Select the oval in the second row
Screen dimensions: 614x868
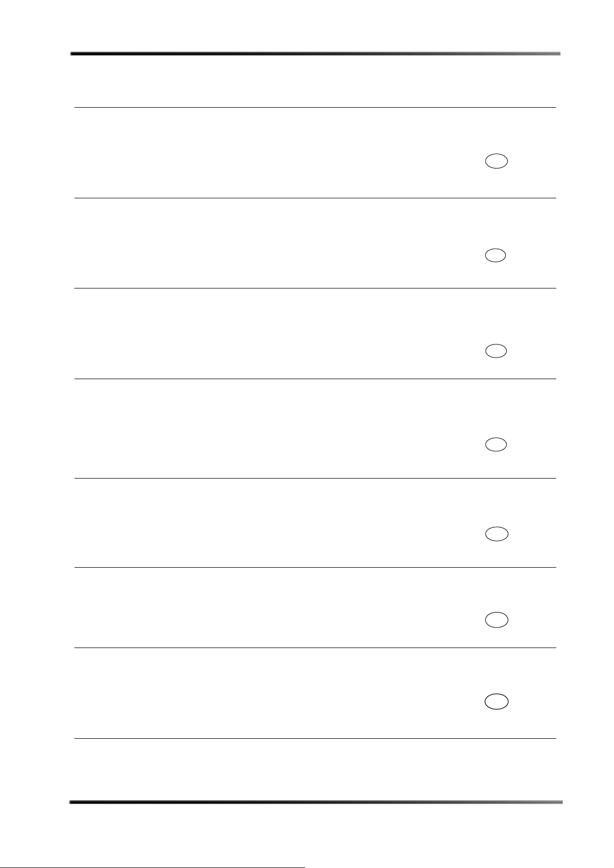(x=495, y=256)
